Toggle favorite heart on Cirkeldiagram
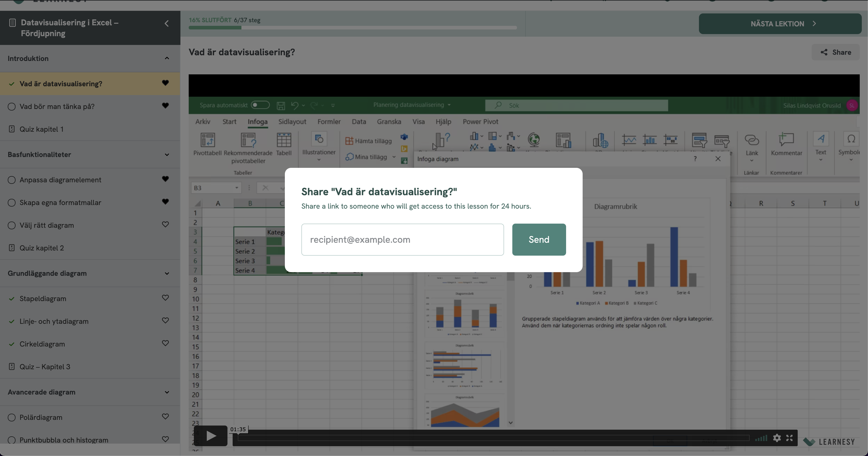The image size is (868, 456). pos(165,343)
